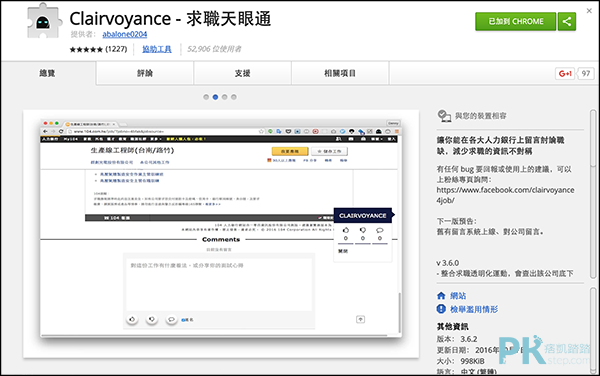Click the 與您的裝置相容 compatibility icon
This screenshot has height=376, width=600.
pyautogui.click(x=444, y=116)
